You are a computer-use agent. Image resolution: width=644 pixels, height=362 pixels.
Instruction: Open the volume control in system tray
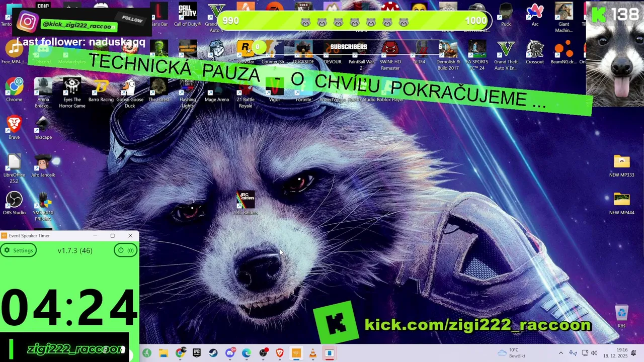[594, 353]
